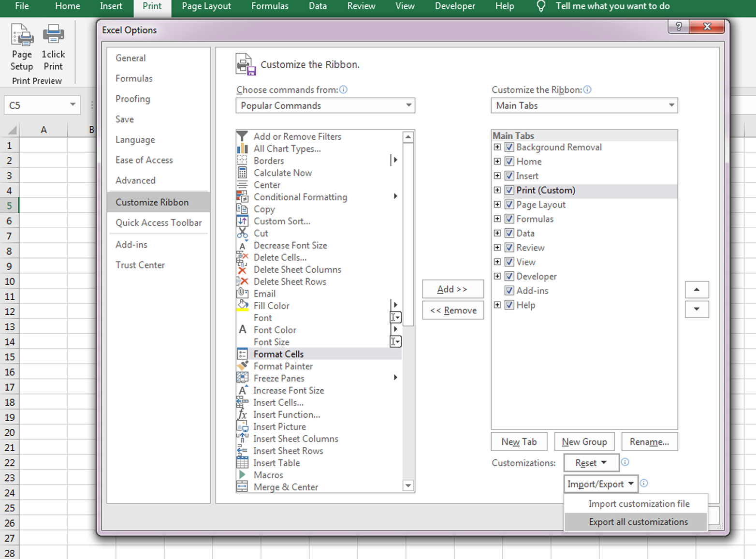Select the Delete Sheet Rows icon
The image size is (756, 559).
point(242,281)
